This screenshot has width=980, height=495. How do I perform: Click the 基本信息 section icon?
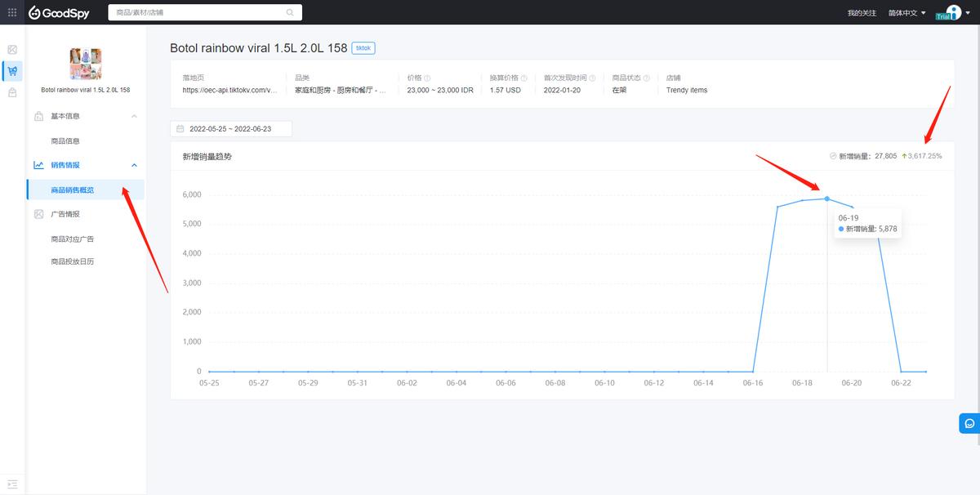[38, 116]
